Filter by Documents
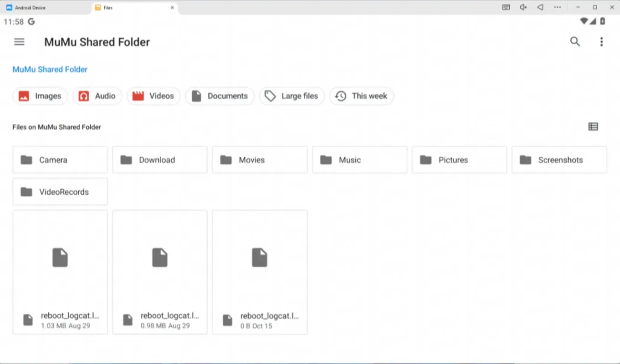Screen dimensions: 620x364 220,96
